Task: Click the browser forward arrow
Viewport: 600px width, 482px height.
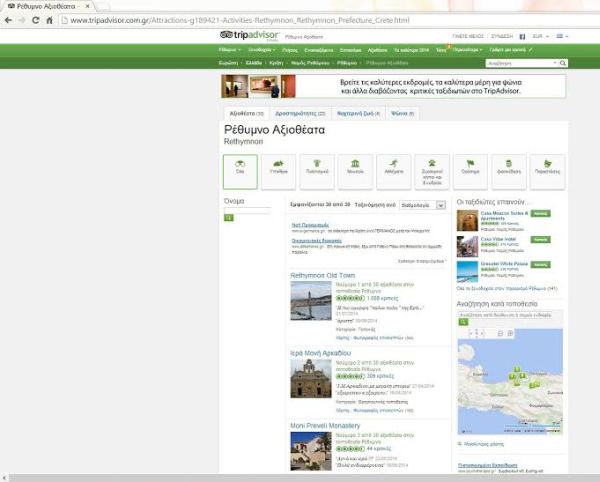Action: point(22,20)
